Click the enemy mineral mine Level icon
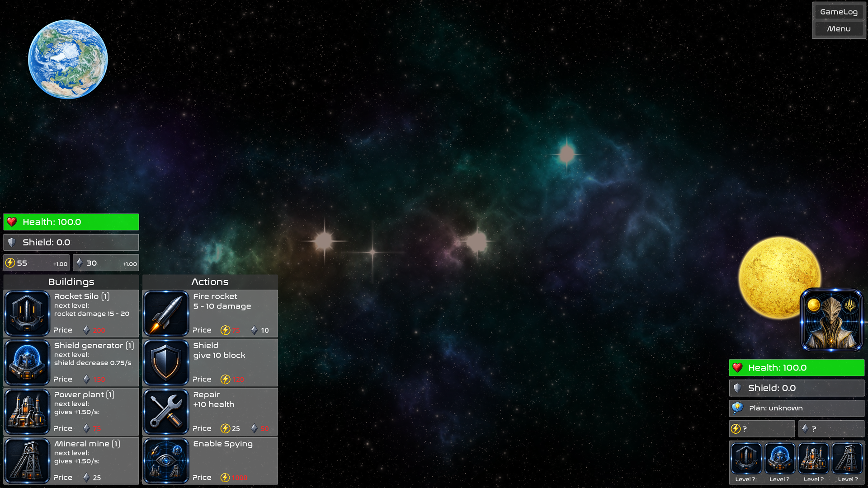This screenshot has height=488, width=868. pos(847,463)
